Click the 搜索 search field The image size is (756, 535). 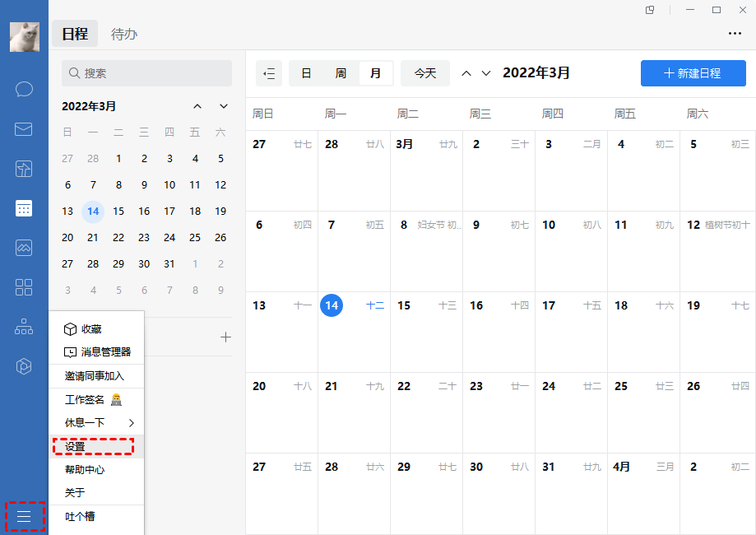146,73
